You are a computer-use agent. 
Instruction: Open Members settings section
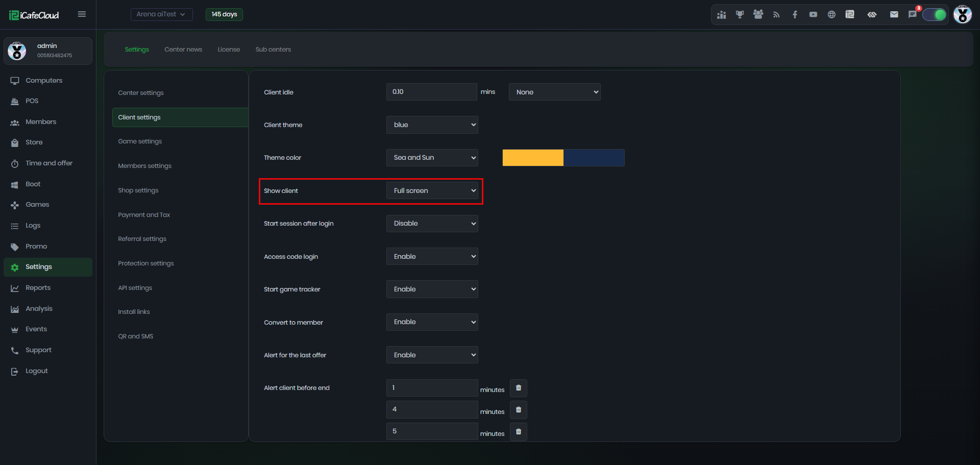(180, 166)
